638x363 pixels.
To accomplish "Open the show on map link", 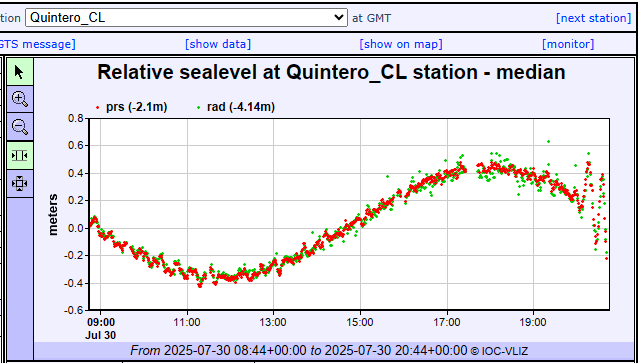I will pos(401,44).
